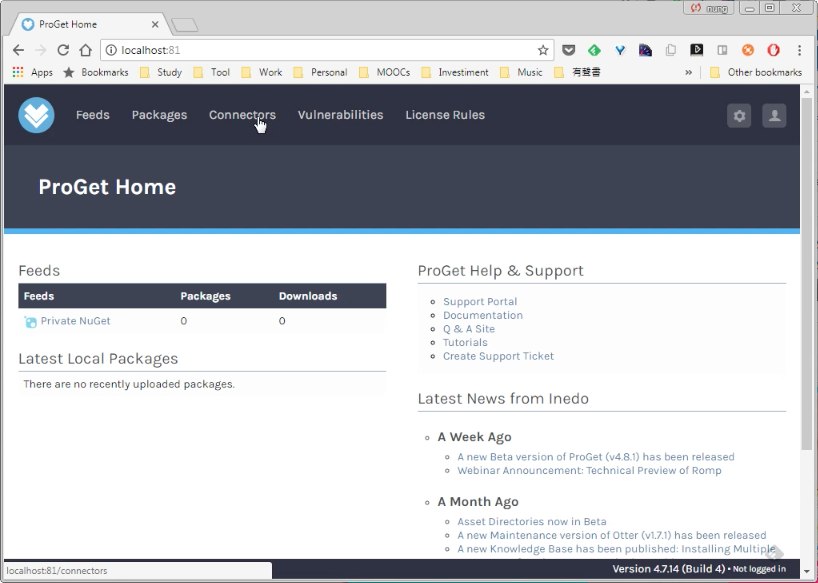The image size is (818, 583).
Task: Go back with the browser back arrow
Action: [x=18, y=50]
